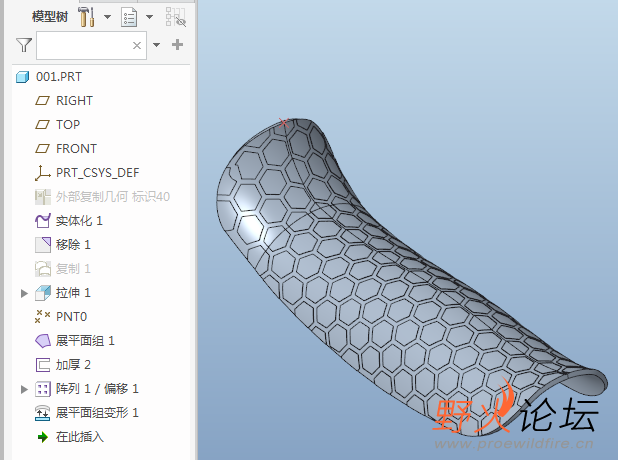
Task: Select the RIGHT datum plane icon
Action: coord(42,101)
